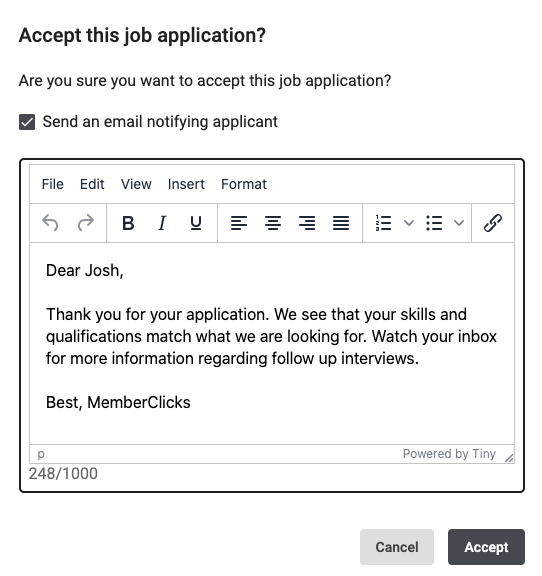Open the File menu
542x576 pixels.
pyautogui.click(x=53, y=184)
